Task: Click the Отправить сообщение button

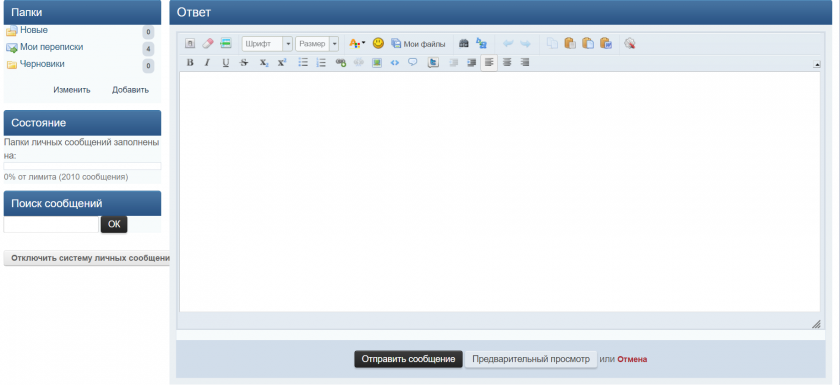Action: [x=408, y=359]
